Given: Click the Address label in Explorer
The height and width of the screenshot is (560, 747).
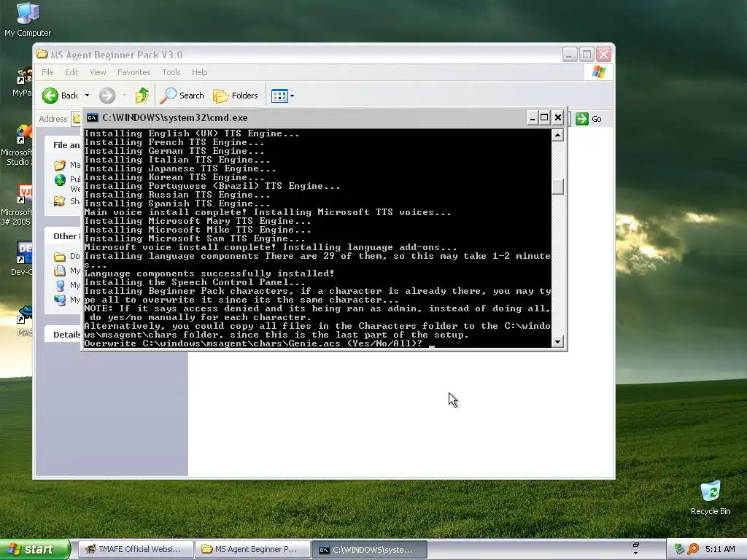Looking at the screenshot, I should 53,119.
